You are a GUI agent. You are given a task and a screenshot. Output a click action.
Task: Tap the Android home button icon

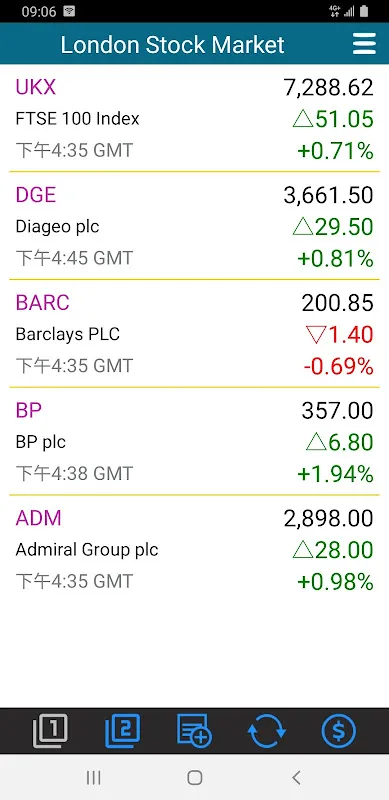194,778
